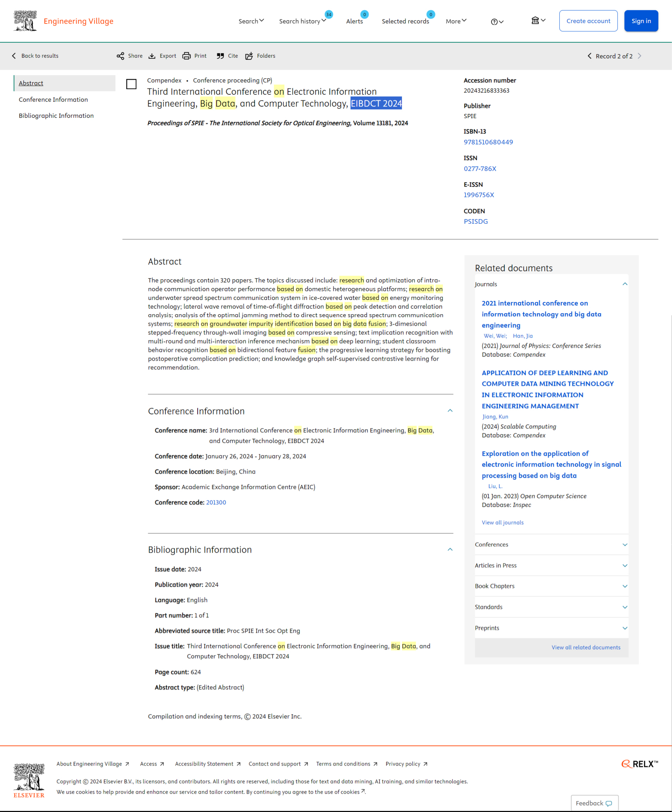This screenshot has height=812, width=672.
Task: Open Privacy policy footer link
Action: click(406, 764)
